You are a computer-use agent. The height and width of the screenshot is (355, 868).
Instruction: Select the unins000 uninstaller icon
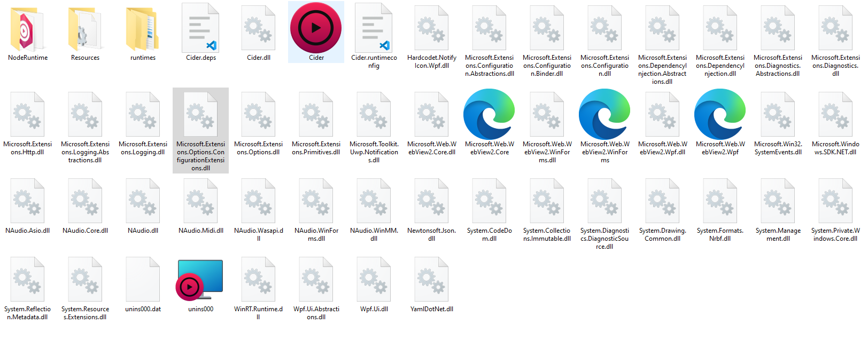(x=199, y=280)
